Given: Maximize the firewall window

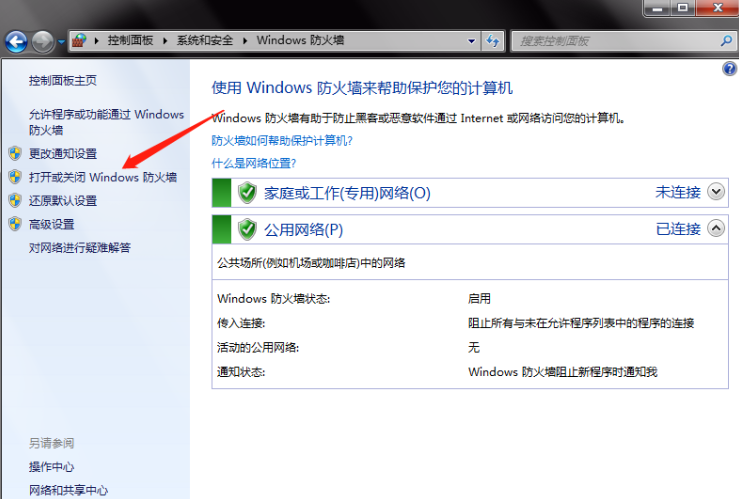Looking at the screenshot, I should coord(682,8).
